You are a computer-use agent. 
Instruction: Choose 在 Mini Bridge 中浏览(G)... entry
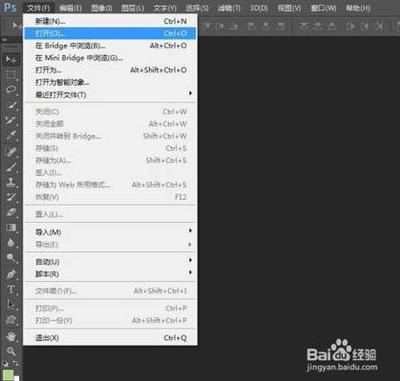pyautogui.click(x=110, y=58)
